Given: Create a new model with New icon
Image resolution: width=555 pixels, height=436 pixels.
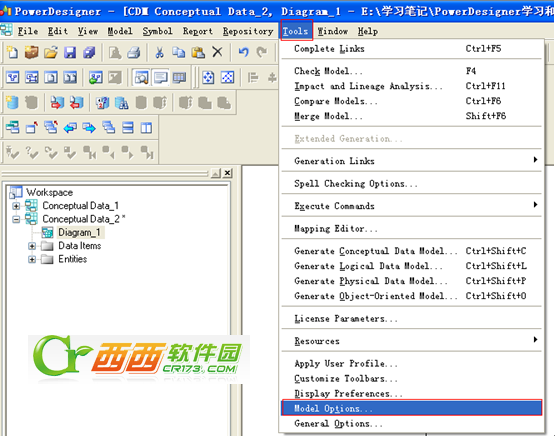Looking at the screenshot, I should point(13,52).
